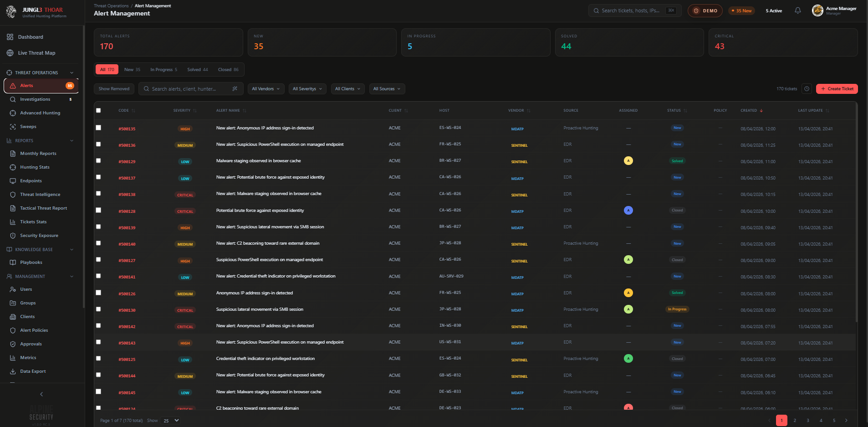The height and width of the screenshot is (427, 868).
Task: Select the All 170 tab
Action: pos(107,70)
